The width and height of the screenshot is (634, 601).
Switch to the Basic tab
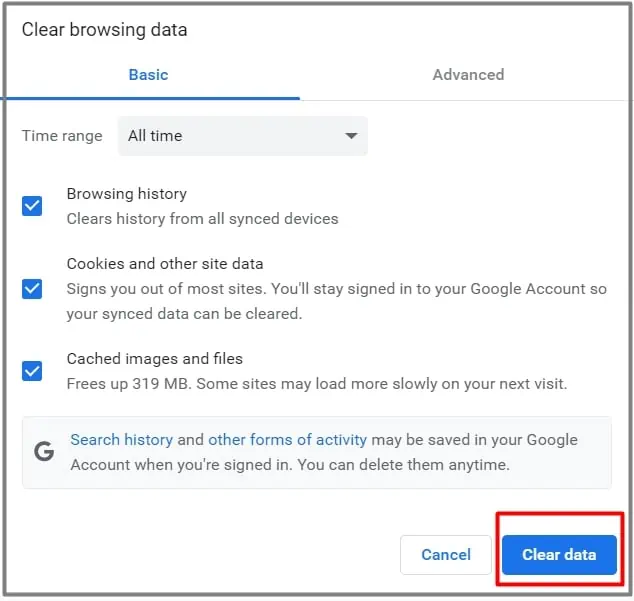tap(148, 75)
